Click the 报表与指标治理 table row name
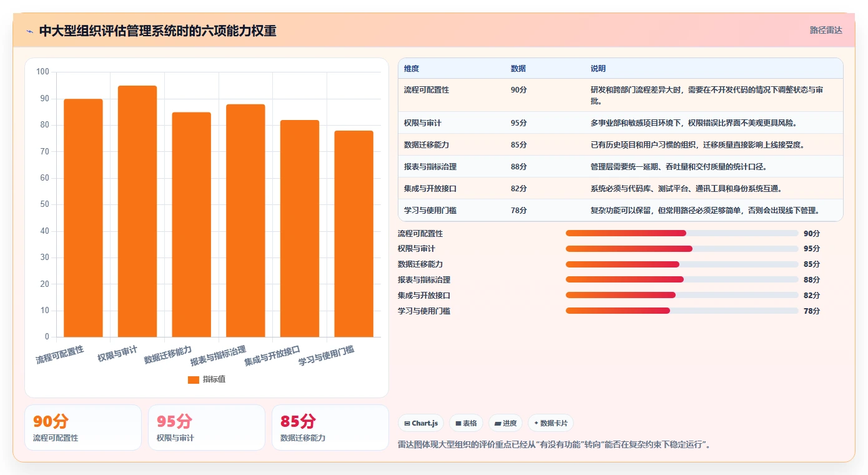This screenshot has width=868, height=475. [430, 167]
